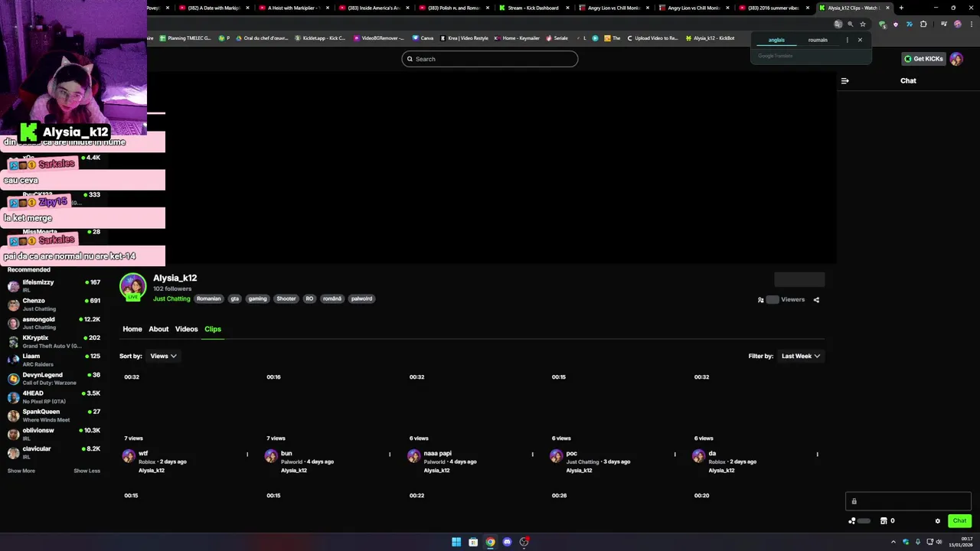Switch to About tab of channel
Screen dimensions: 980x551
coord(158,329)
